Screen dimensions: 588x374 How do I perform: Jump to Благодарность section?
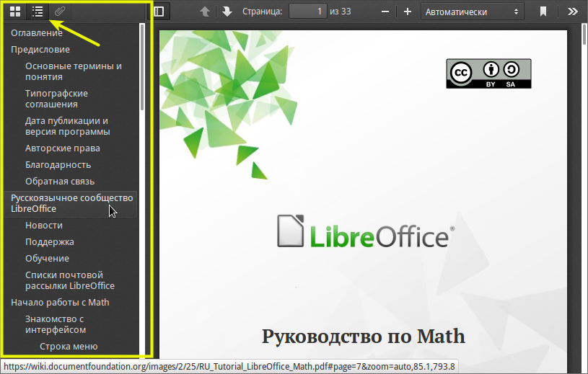[58, 165]
